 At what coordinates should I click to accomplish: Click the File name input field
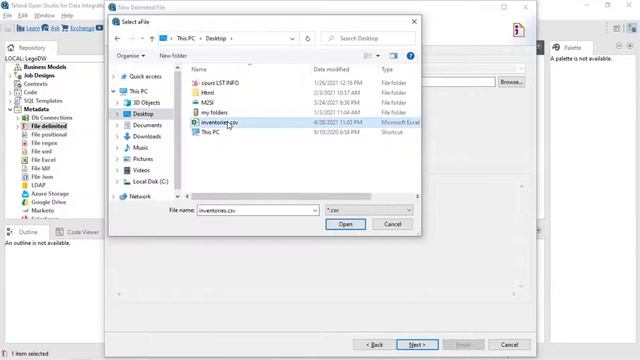click(255, 210)
